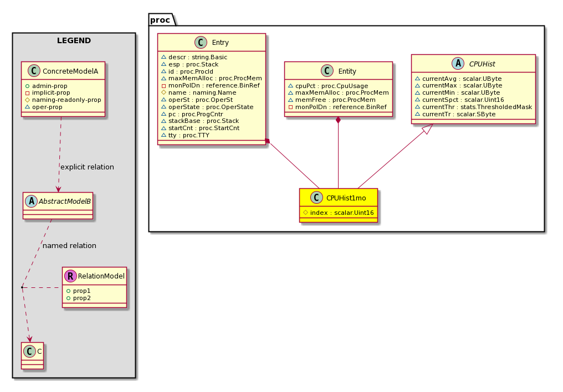Click 'currentMax : scalar.UByte' attribute
The height and width of the screenshot is (392, 563).
coord(462,85)
